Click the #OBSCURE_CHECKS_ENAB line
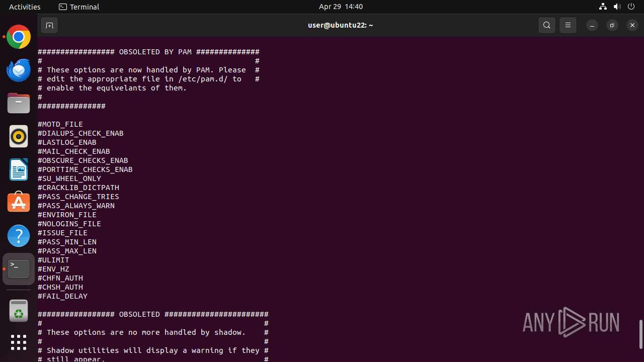The width and height of the screenshot is (644, 362). [x=83, y=160]
